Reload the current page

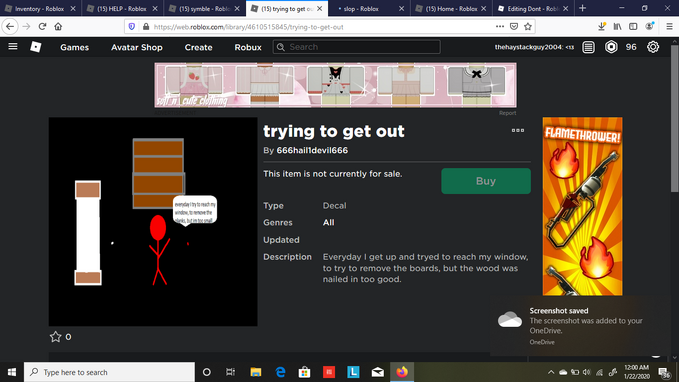tap(42, 26)
